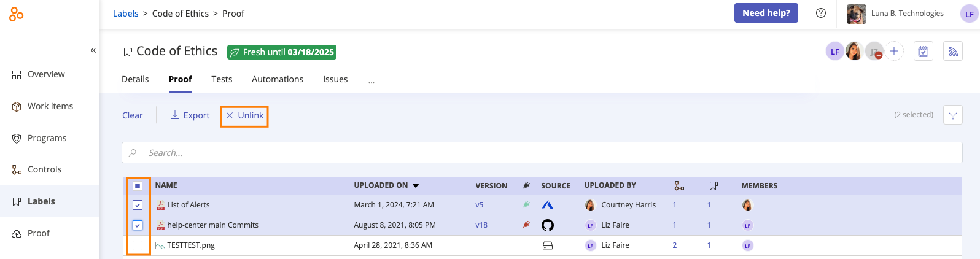Viewport: 980px width, 259px height.
Task: Sort by the SOURCE column header
Action: coord(556,185)
